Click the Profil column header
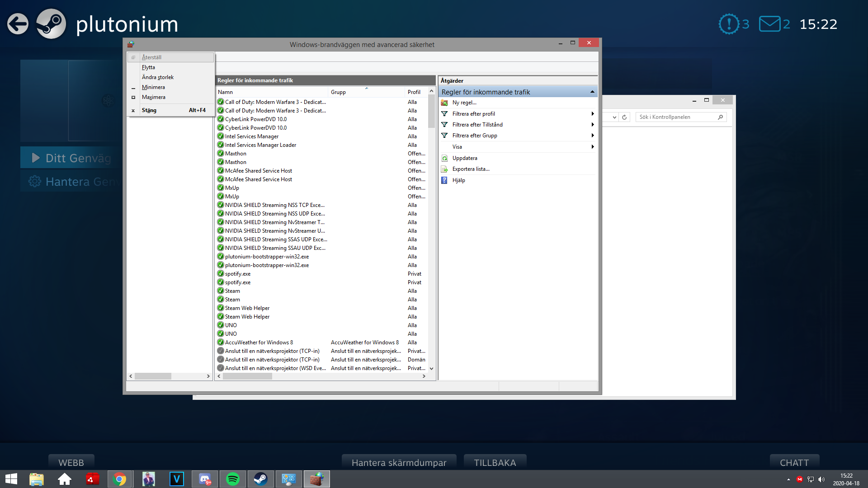 pos(416,92)
